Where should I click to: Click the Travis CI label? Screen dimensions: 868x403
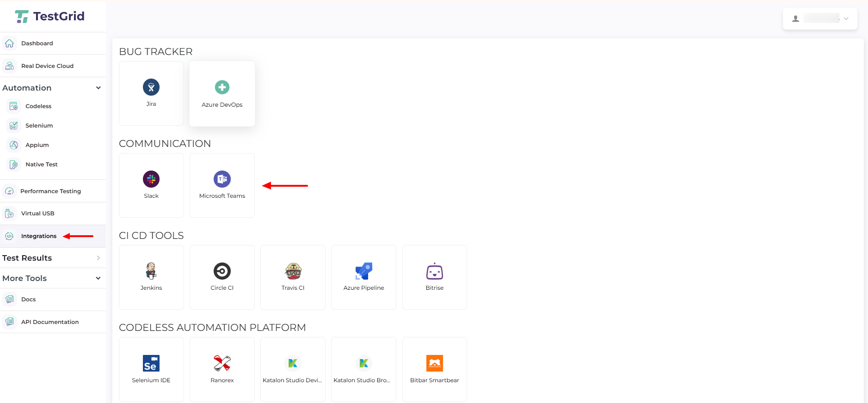[293, 288]
